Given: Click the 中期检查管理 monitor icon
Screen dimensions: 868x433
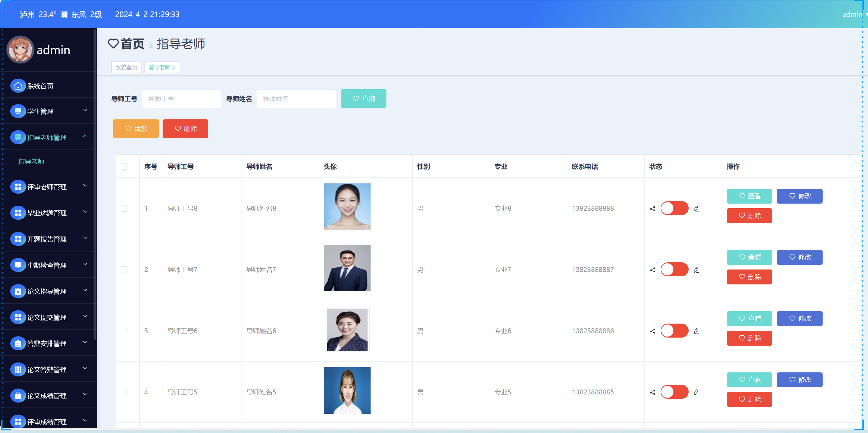Looking at the screenshot, I should tap(18, 265).
